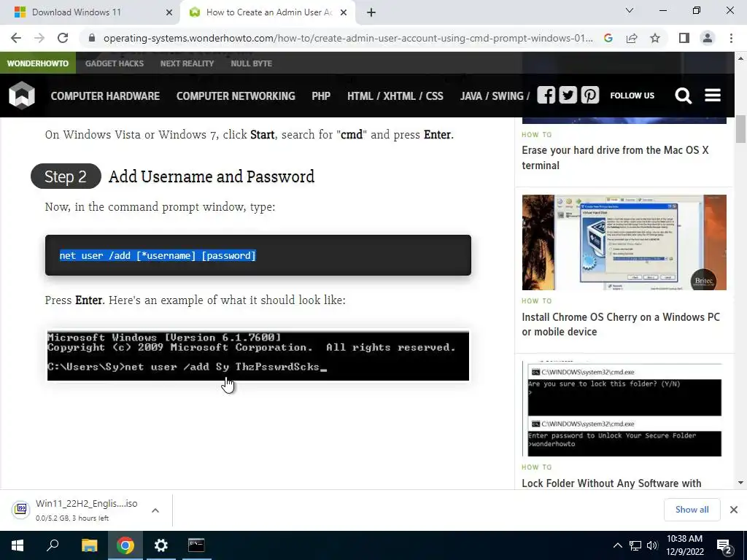
Task: Open the Win11_22H2 iso download item
Action: tap(76, 510)
